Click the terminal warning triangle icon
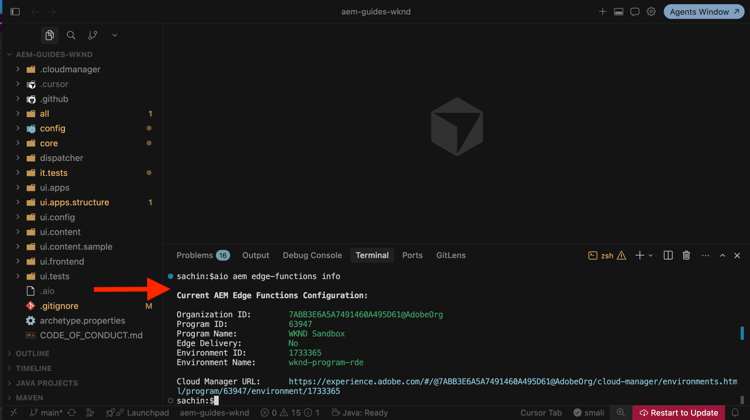750x420 pixels. 621,256
